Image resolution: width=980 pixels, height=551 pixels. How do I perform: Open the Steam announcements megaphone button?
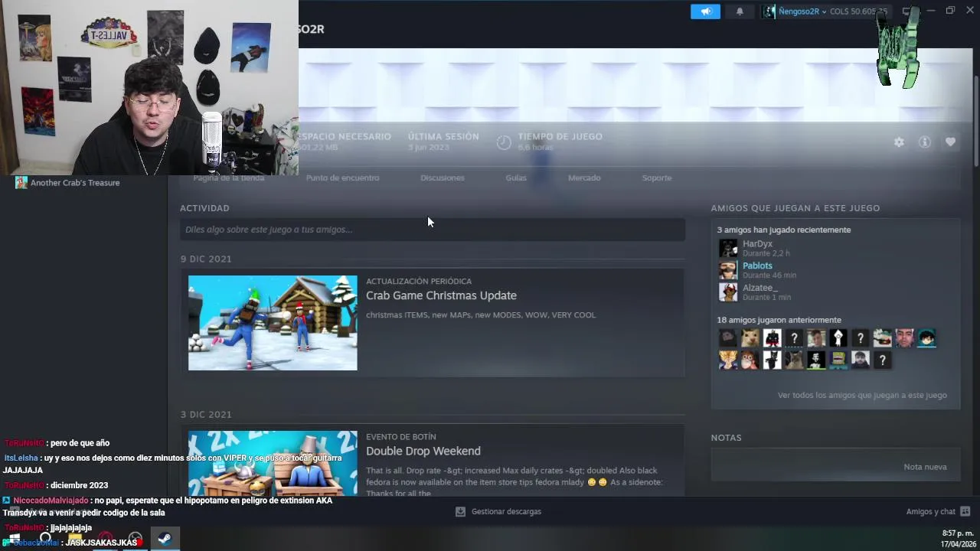[x=705, y=11]
